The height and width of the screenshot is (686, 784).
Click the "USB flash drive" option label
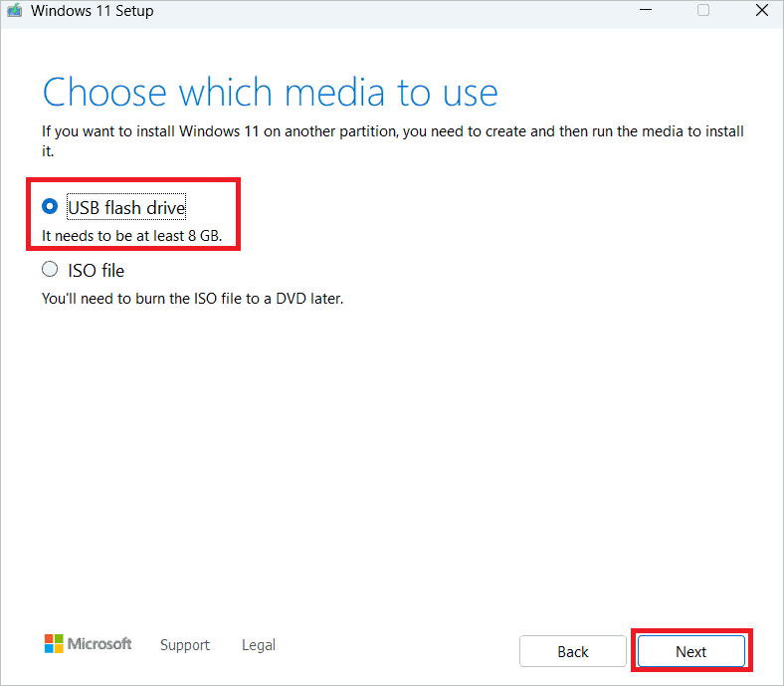(126, 207)
